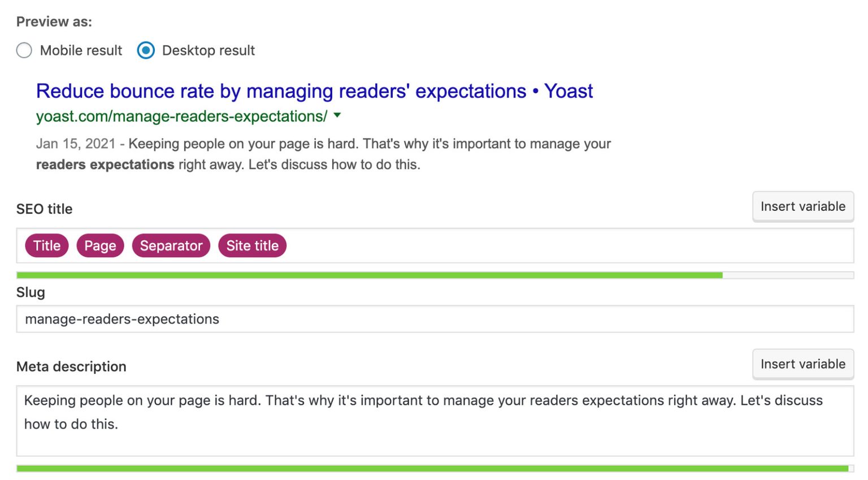The height and width of the screenshot is (480, 868).
Task: Open the dropdown arrow beside the preview URL
Action: pyautogui.click(x=337, y=115)
